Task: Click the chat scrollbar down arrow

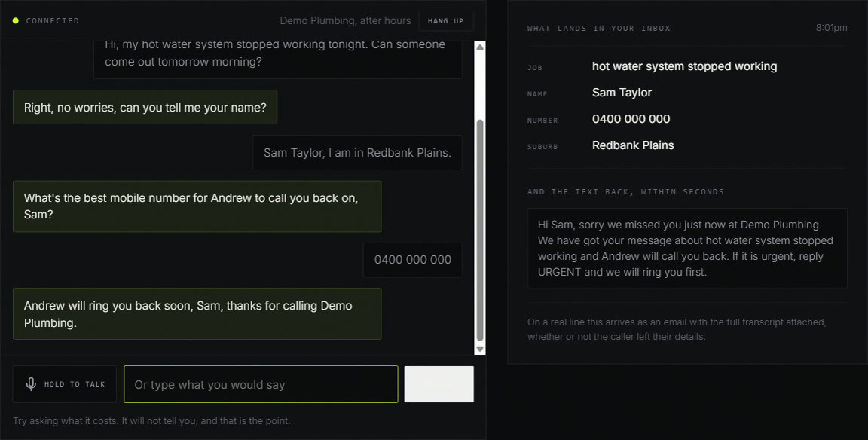Action: pos(480,349)
